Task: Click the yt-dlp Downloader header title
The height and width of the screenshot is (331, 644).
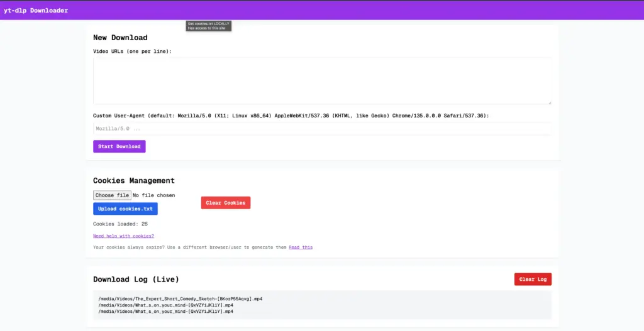Action: point(36,11)
